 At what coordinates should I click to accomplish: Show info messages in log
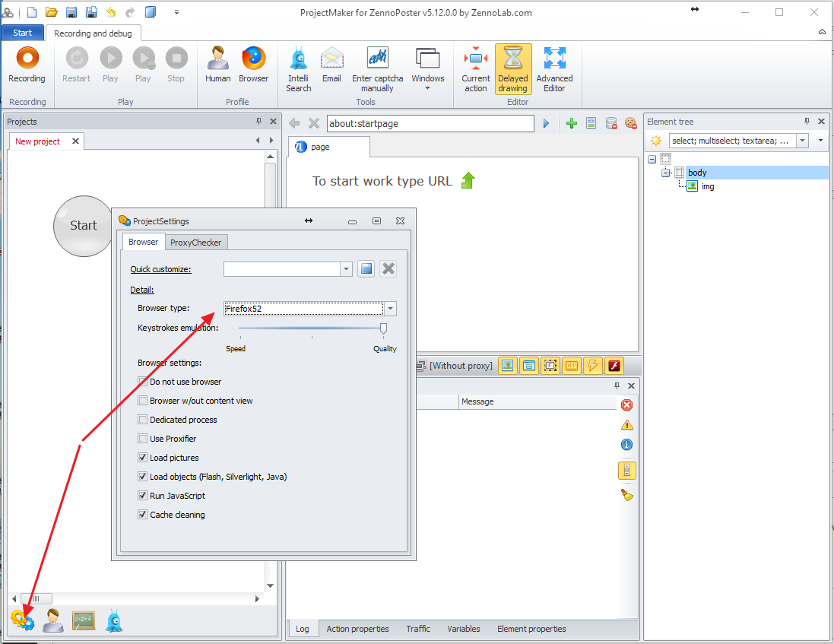pos(627,445)
